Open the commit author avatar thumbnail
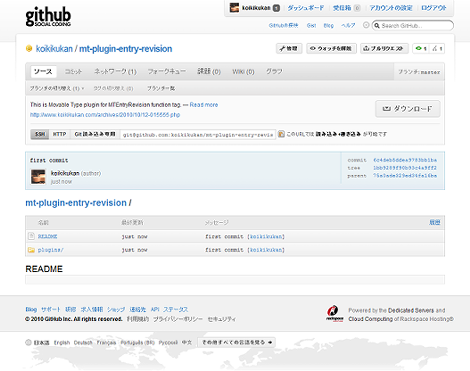This screenshot has height=371, width=470. tap(38, 177)
